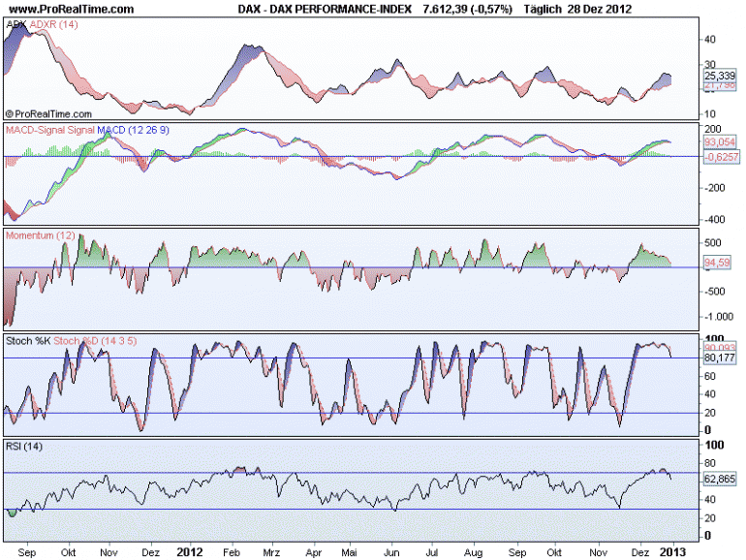The image size is (746, 560).
Task: Click the MACD value tag 93,054
Action: coord(719,141)
